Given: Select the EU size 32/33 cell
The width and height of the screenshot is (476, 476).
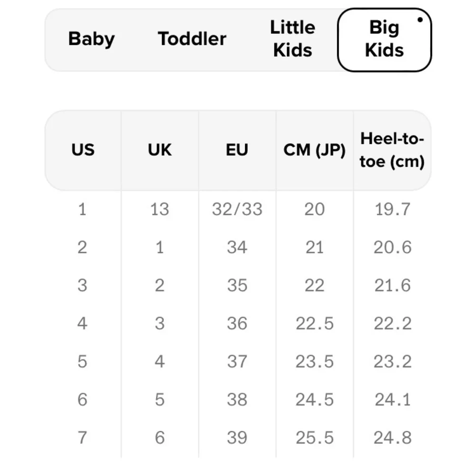Looking at the screenshot, I should pos(237,209).
